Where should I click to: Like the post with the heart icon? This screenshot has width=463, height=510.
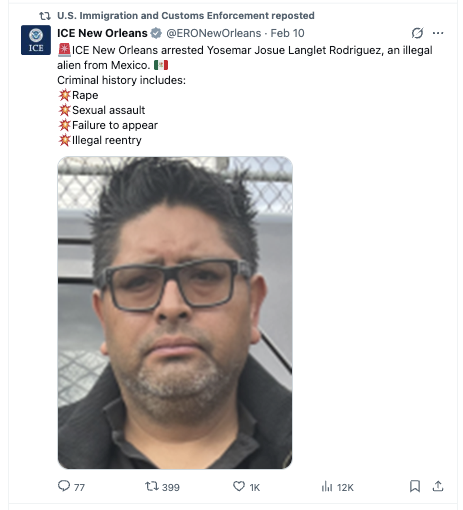pyautogui.click(x=239, y=486)
